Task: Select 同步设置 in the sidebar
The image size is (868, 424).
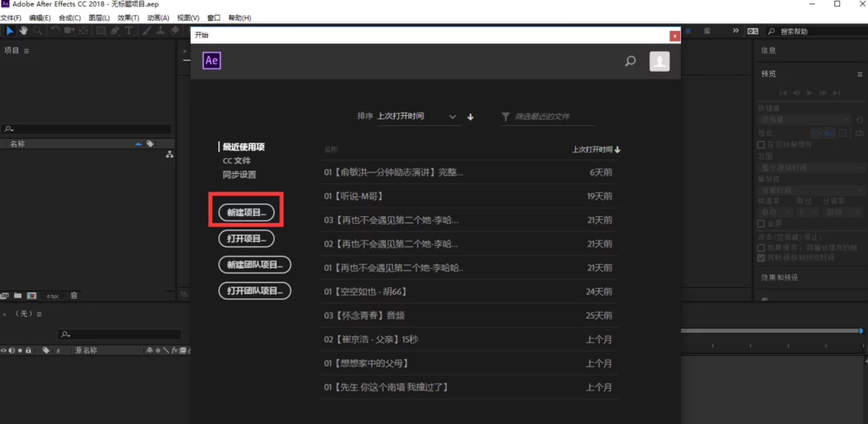Action: tap(239, 175)
